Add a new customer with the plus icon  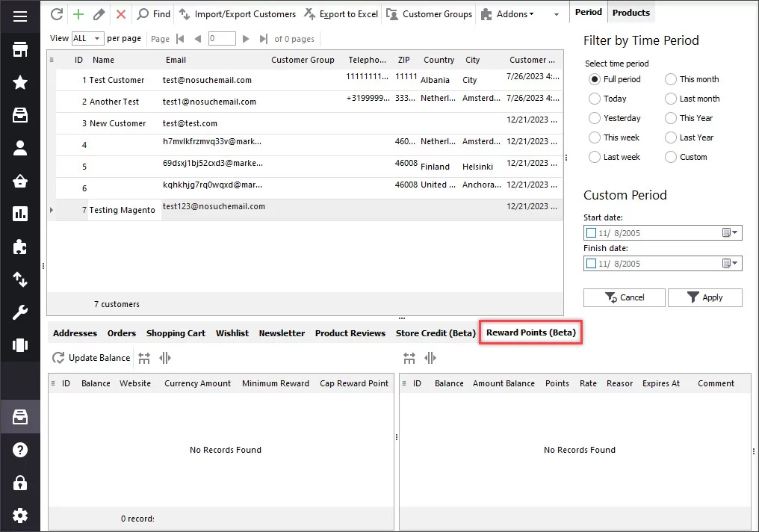coord(78,14)
